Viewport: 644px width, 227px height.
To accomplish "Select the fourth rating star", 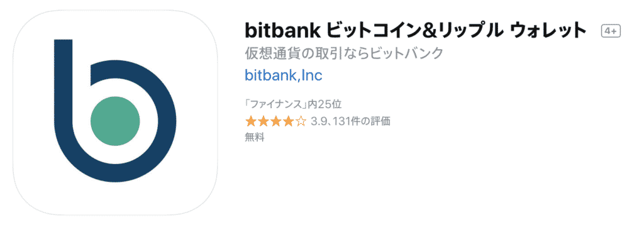I will [288, 121].
